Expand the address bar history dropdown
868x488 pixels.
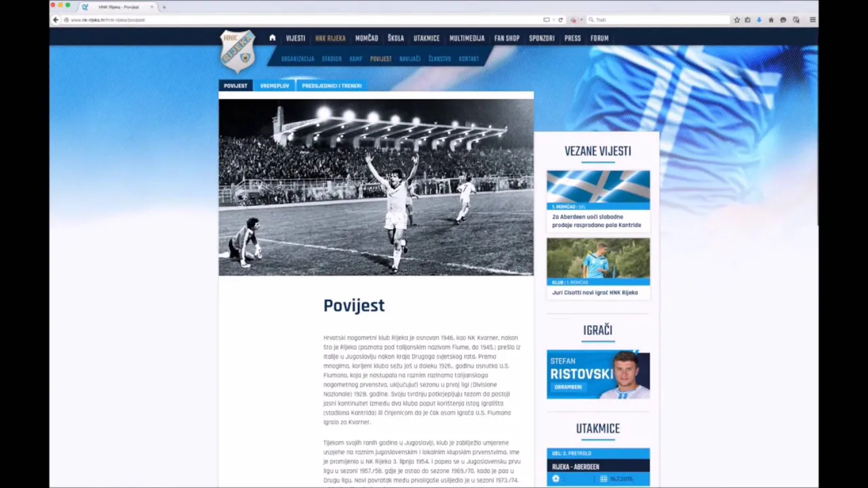[x=553, y=20]
